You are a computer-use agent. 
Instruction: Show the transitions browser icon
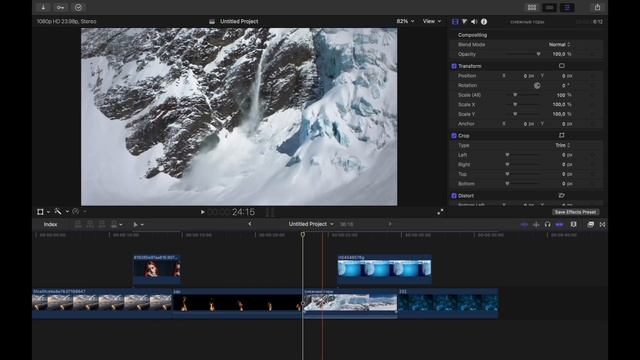coord(602,224)
